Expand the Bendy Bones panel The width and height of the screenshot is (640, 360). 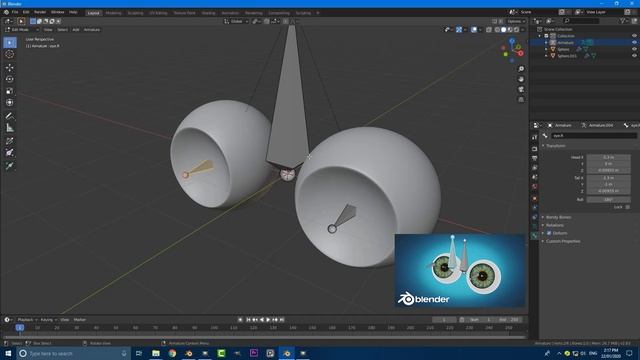[558, 217]
